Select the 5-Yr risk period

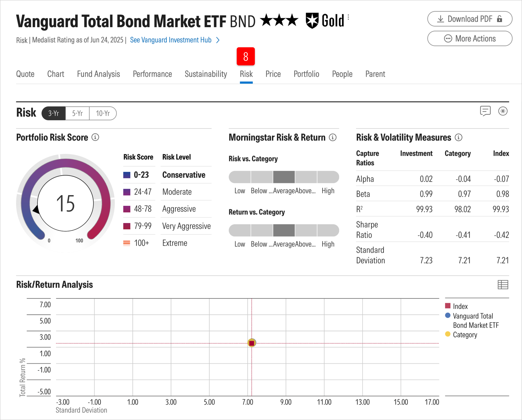click(x=77, y=113)
